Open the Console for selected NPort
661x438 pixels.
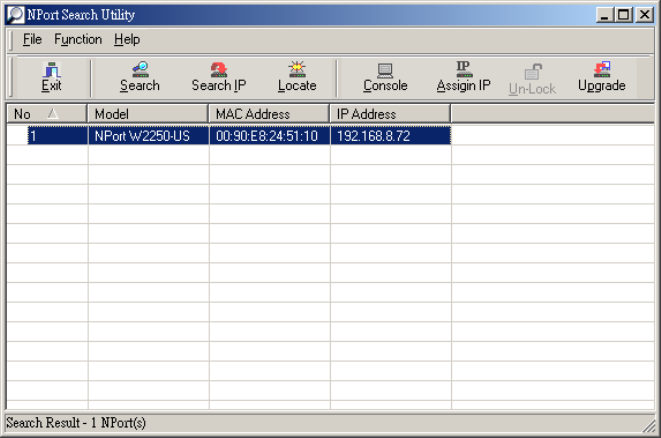point(385,78)
